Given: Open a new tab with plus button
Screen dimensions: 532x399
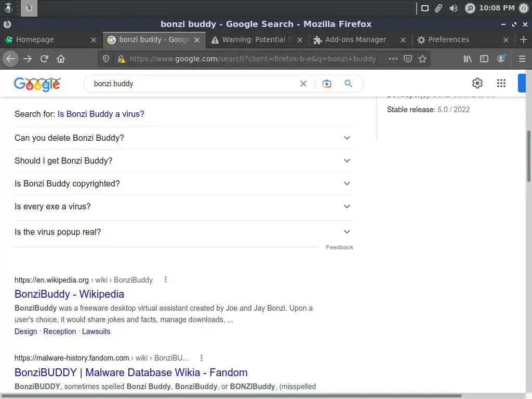Looking at the screenshot, I should pyautogui.click(x=524, y=39).
